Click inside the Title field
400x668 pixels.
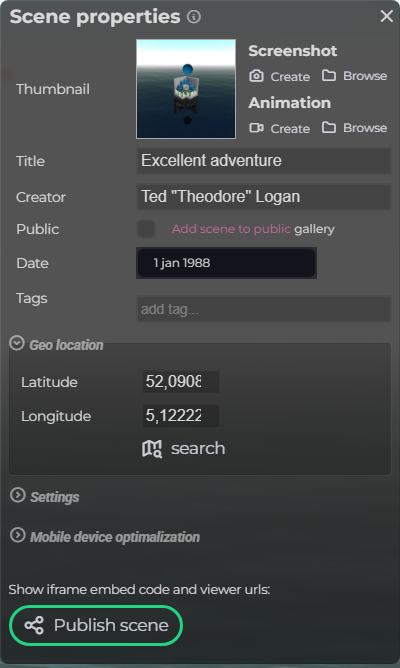[263, 161]
